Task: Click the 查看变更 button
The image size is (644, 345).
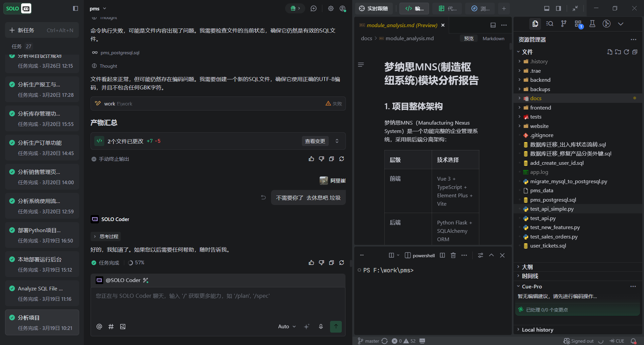Action: [315, 141]
